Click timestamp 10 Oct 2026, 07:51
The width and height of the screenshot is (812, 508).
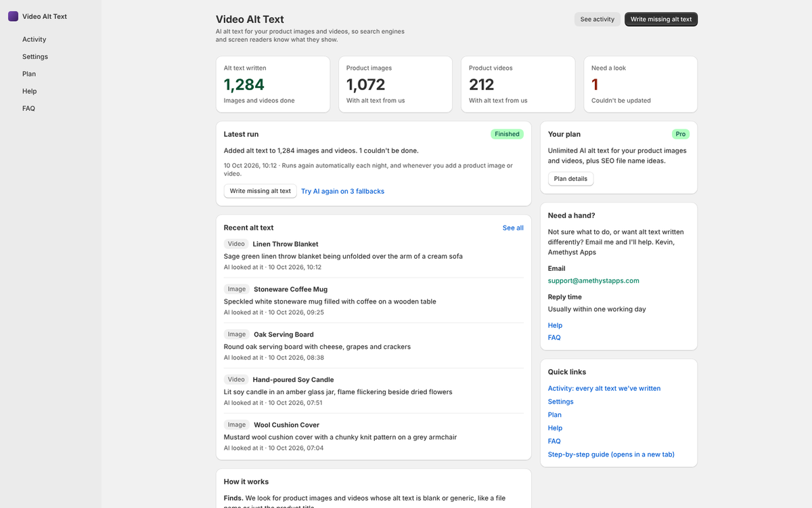[x=295, y=403]
